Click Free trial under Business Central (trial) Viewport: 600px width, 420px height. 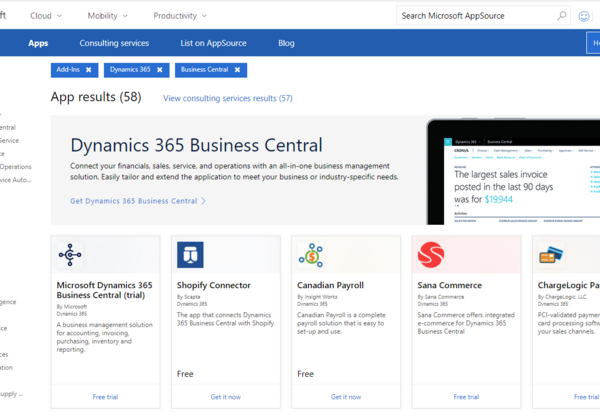pos(105,397)
